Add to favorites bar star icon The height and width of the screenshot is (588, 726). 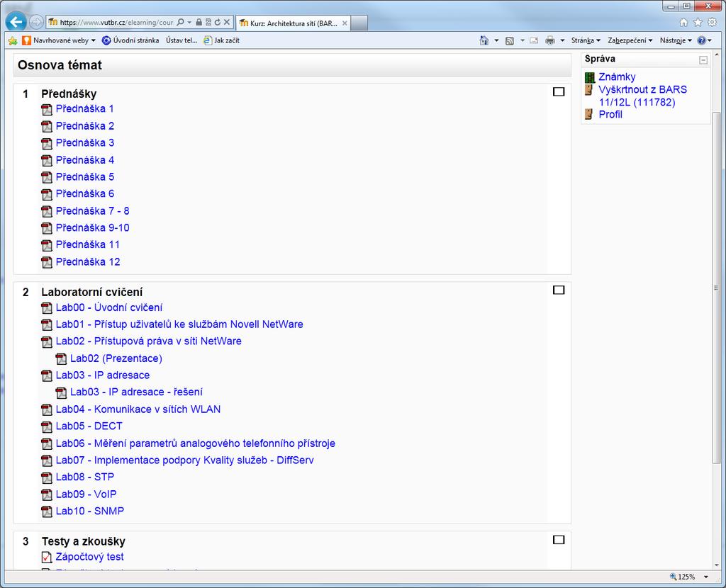pyautogui.click(x=13, y=40)
